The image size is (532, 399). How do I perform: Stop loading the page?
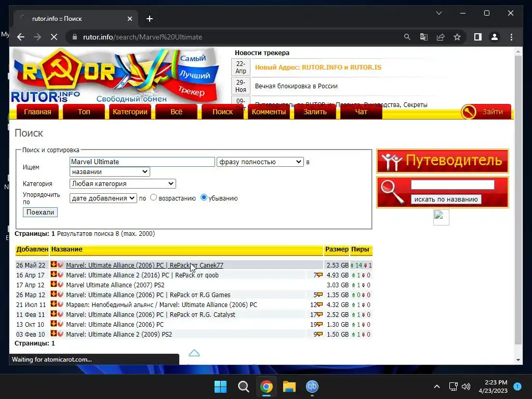54,37
